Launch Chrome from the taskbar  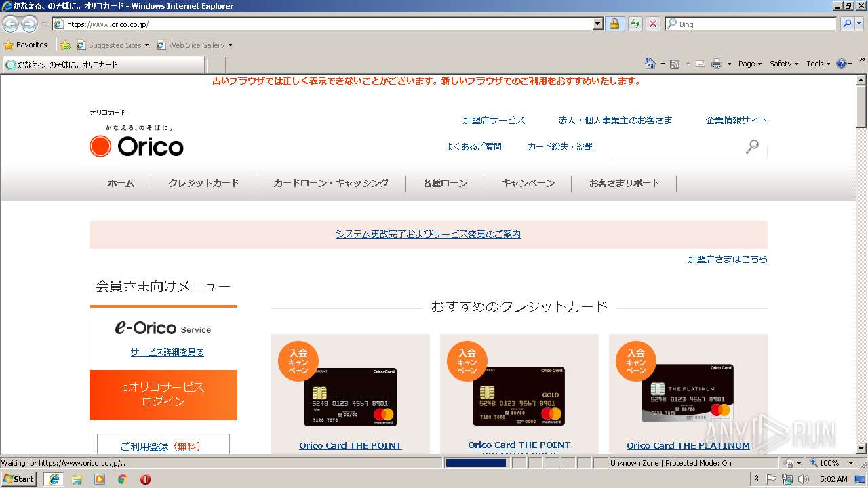point(123,479)
